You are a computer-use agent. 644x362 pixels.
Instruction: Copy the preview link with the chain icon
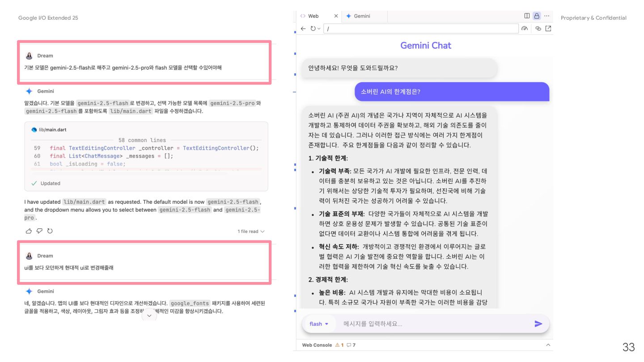538,29
